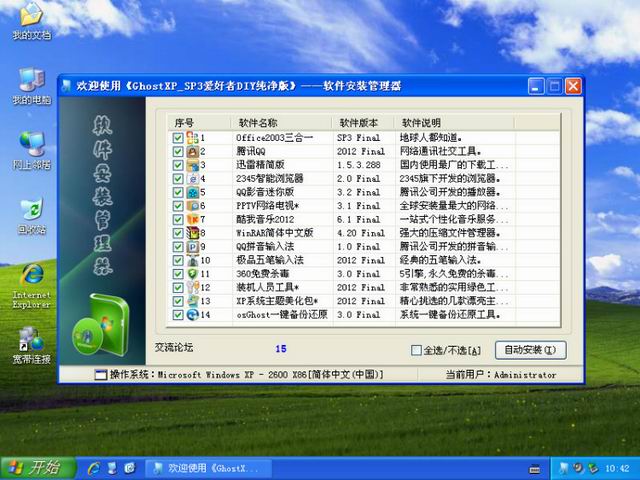Viewport: 640px width, 480px height.
Task: Uncheck Office2003三合一 checkbox
Action: (x=178, y=138)
